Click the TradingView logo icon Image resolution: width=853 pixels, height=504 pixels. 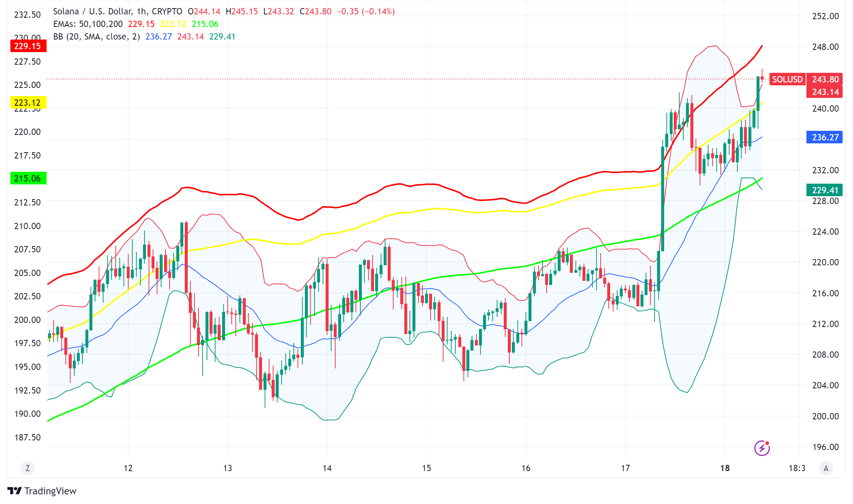pos(14,491)
